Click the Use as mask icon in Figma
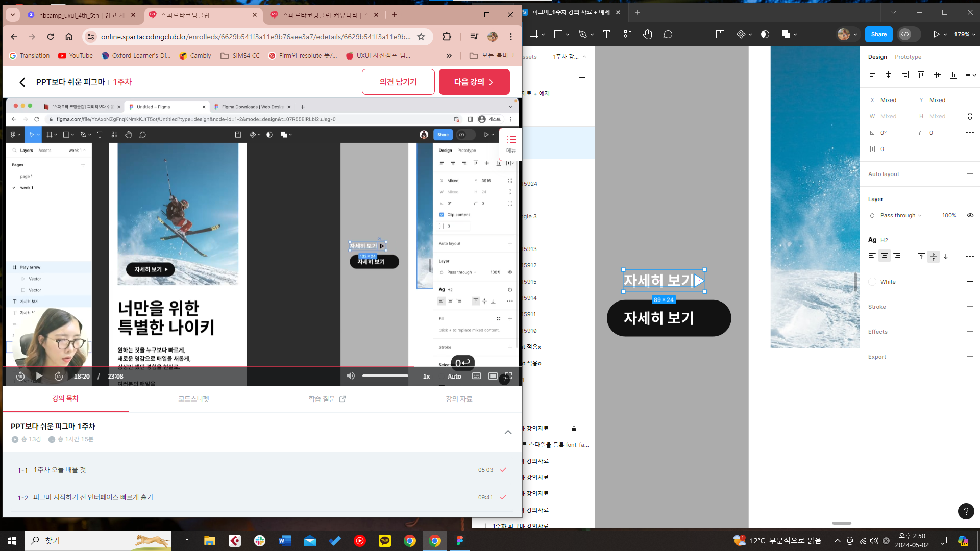Image resolution: width=980 pixels, height=551 pixels. click(x=765, y=34)
